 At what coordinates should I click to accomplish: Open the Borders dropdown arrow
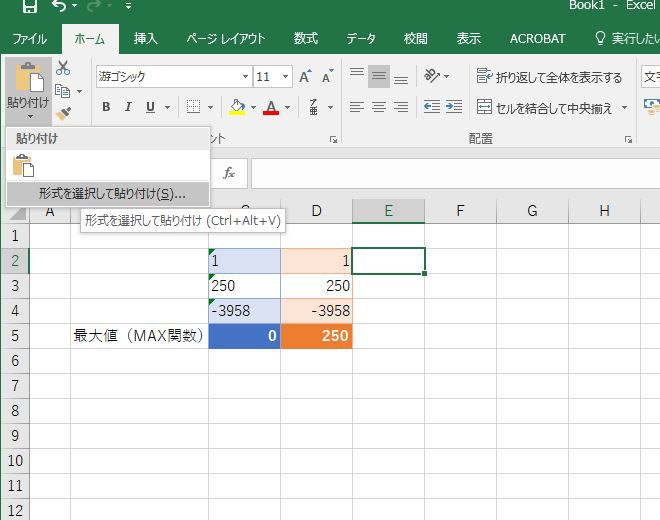210,107
